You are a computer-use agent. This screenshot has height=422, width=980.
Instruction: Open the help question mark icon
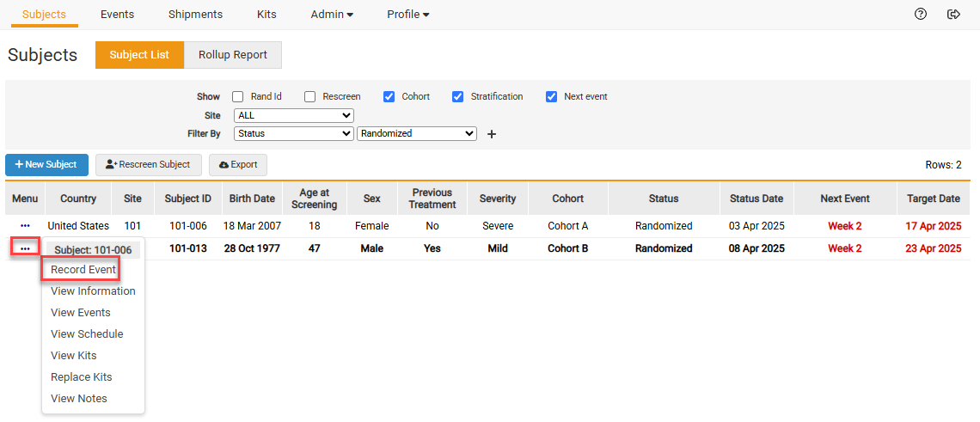coord(921,14)
